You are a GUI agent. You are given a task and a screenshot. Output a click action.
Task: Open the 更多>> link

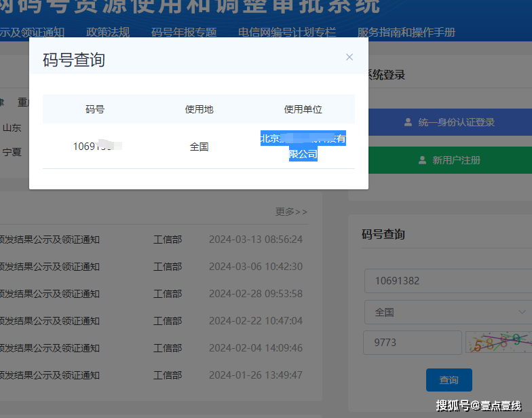click(x=291, y=212)
